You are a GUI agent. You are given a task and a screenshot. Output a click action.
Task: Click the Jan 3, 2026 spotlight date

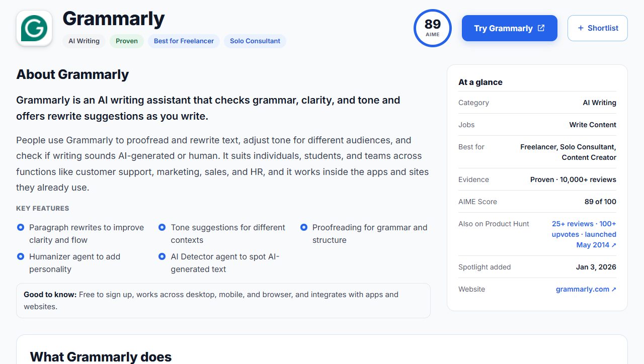tap(596, 267)
